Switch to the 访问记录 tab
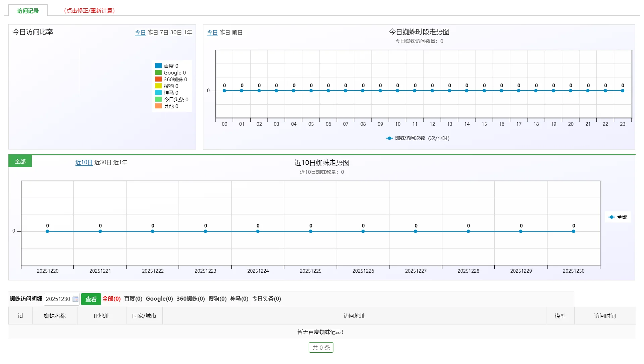The height and width of the screenshot is (364, 644). click(x=28, y=11)
